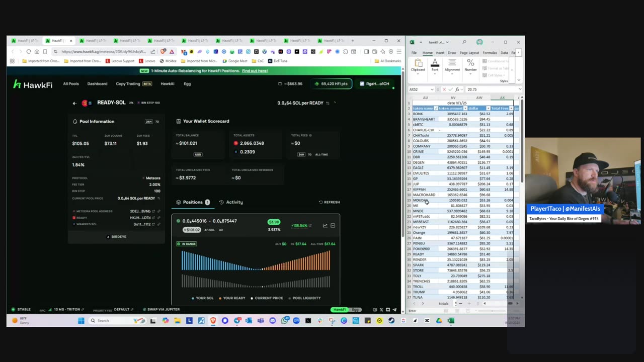Swap current pool price direction icon
The height and width of the screenshot is (362, 644).
coord(159,198)
